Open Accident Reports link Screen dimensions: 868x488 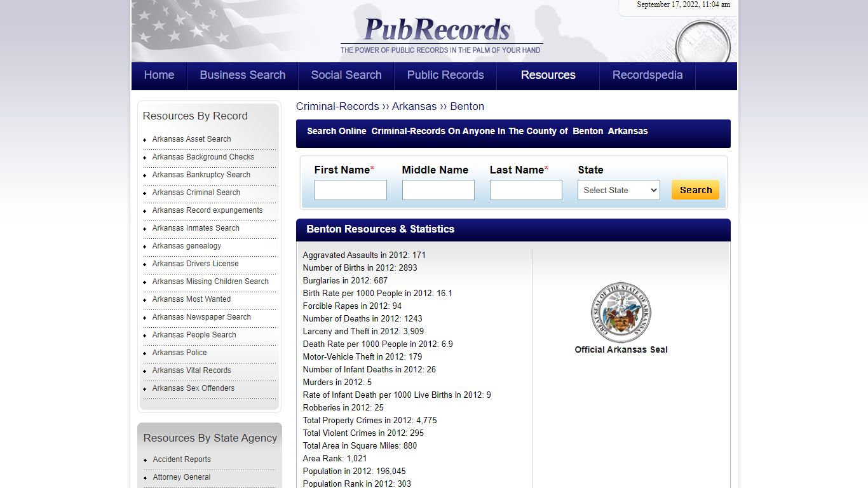coord(182,459)
